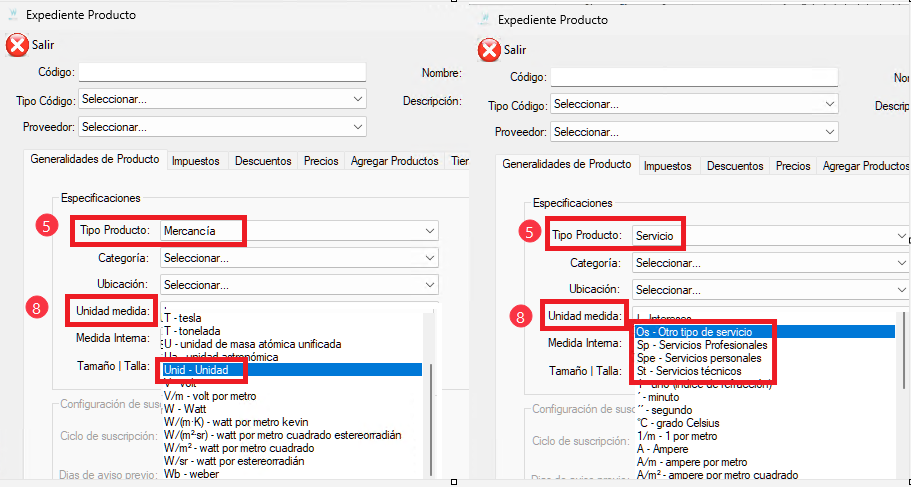Screen dimensions: 911x488
Task: Click scrollbar of left Unidad medida list
Action: click(431, 390)
